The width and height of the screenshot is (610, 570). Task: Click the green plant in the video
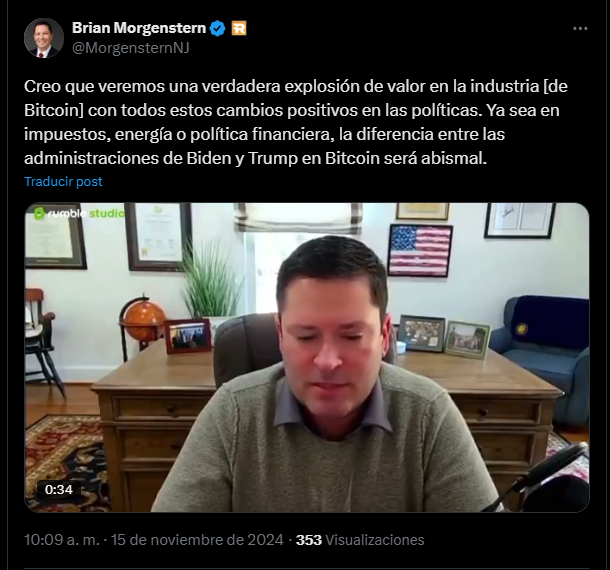pos(210,282)
